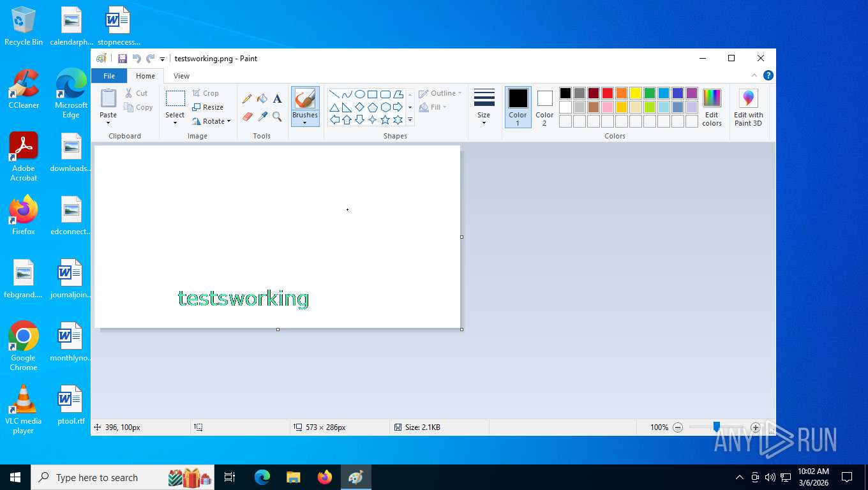Open the Size thickness dropdown
868x490 pixels.
click(x=484, y=107)
